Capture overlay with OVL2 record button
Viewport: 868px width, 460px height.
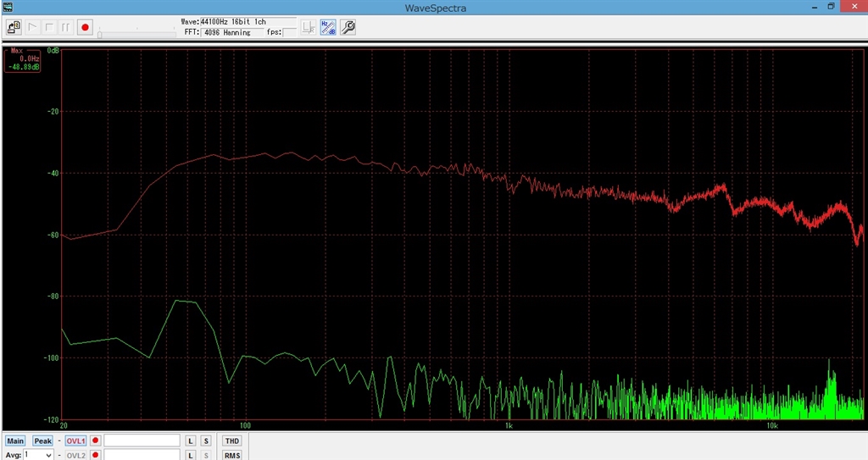(x=95, y=455)
